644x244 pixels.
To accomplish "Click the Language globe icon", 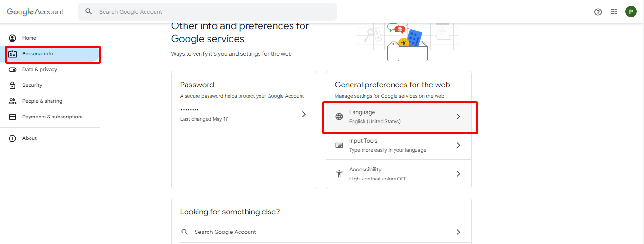I will (x=339, y=117).
